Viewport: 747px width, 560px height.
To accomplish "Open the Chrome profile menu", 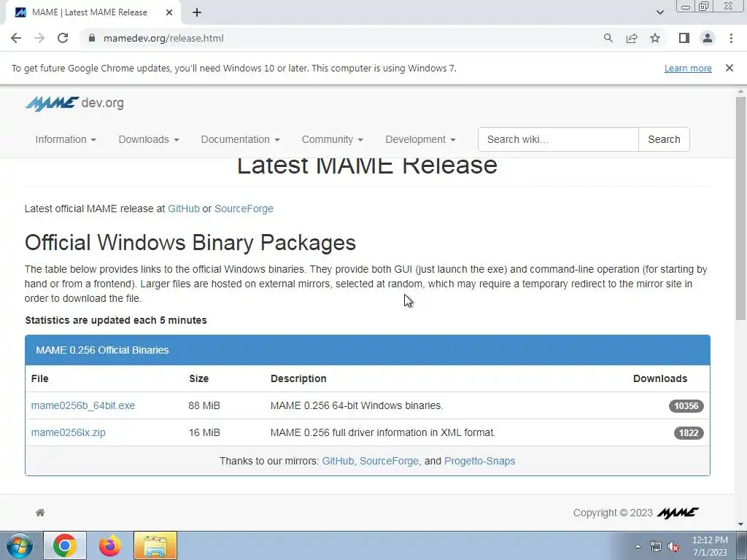I will point(708,38).
